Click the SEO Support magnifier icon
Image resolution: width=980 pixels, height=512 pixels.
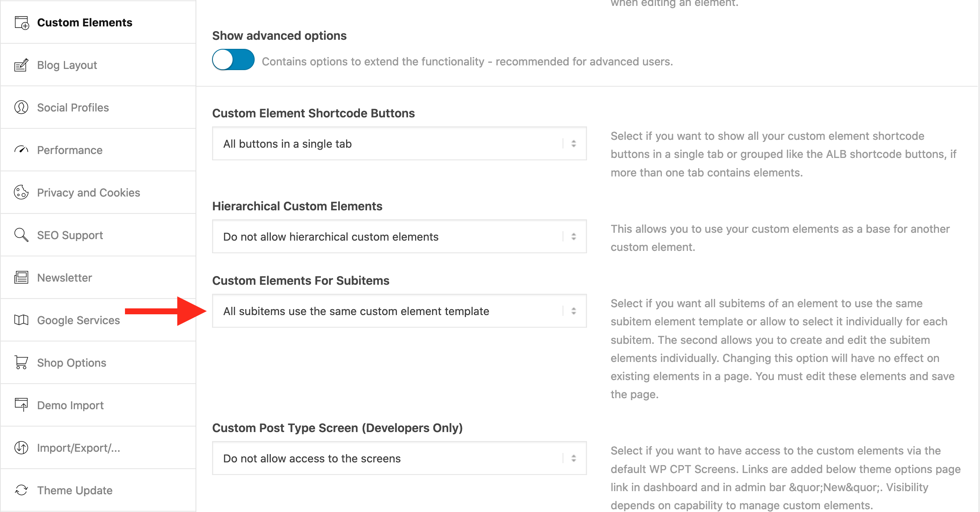21,235
